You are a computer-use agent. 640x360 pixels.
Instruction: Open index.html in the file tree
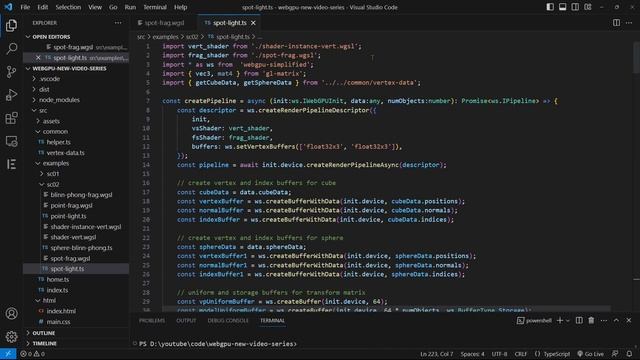(61, 311)
